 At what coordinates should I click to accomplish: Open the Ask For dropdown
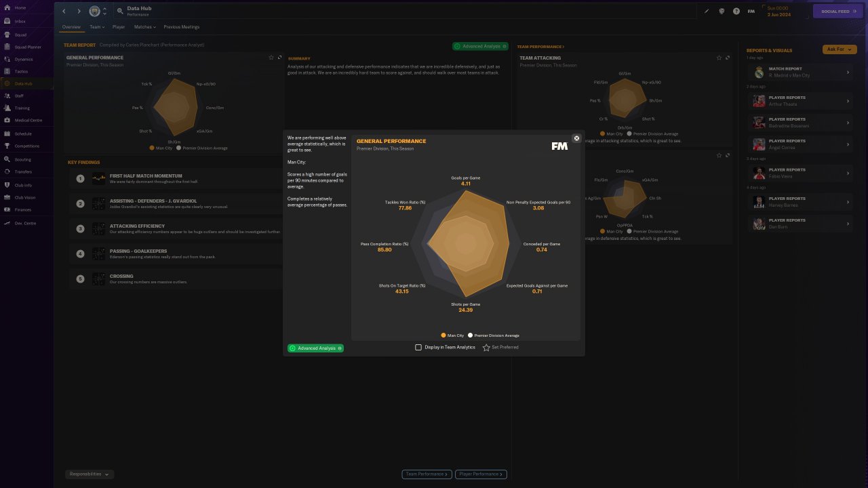[840, 49]
